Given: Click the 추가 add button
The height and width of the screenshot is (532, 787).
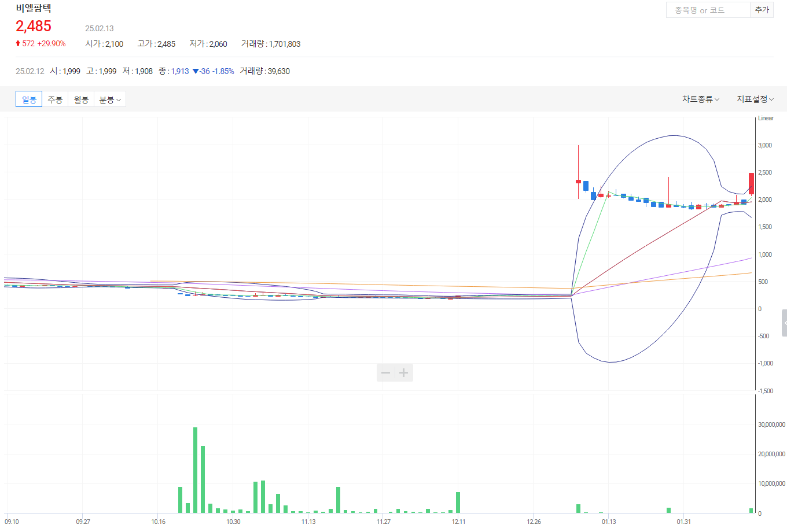Looking at the screenshot, I should coord(762,10).
